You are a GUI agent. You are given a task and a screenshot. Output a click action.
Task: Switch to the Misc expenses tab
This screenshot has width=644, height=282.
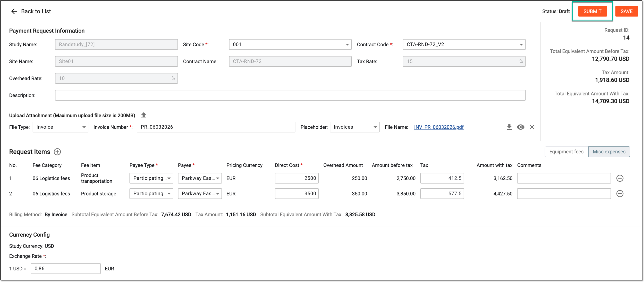pos(609,152)
